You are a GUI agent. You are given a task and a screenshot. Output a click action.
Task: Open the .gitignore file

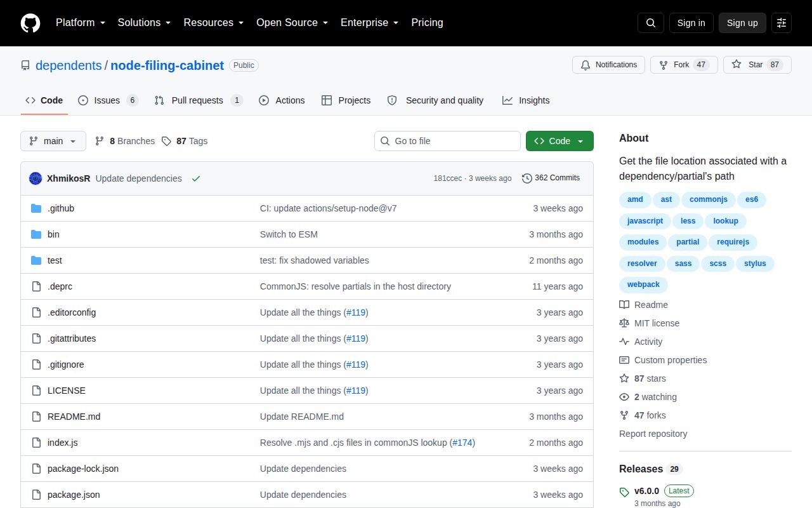point(65,364)
